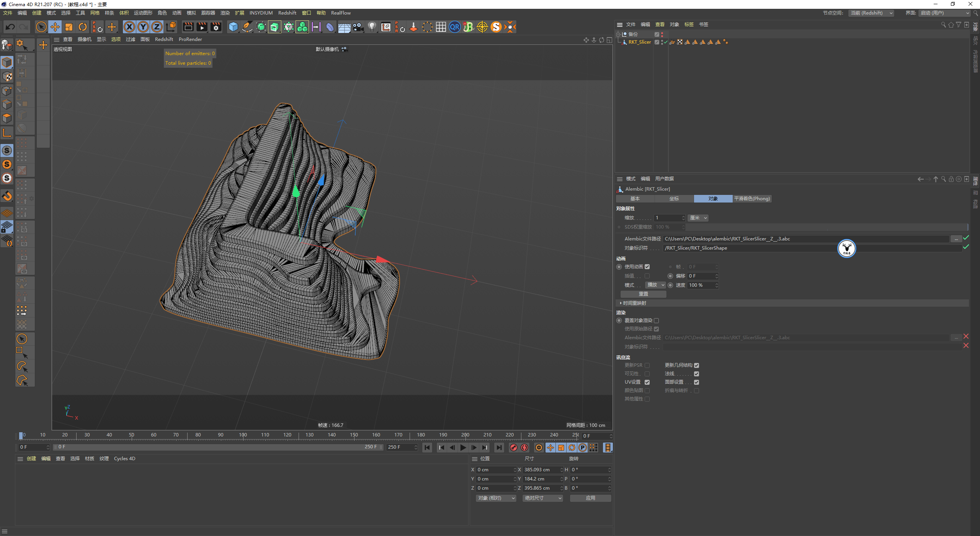Click the 重置 button
The width and height of the screenshot is (980, 536).
643,294
